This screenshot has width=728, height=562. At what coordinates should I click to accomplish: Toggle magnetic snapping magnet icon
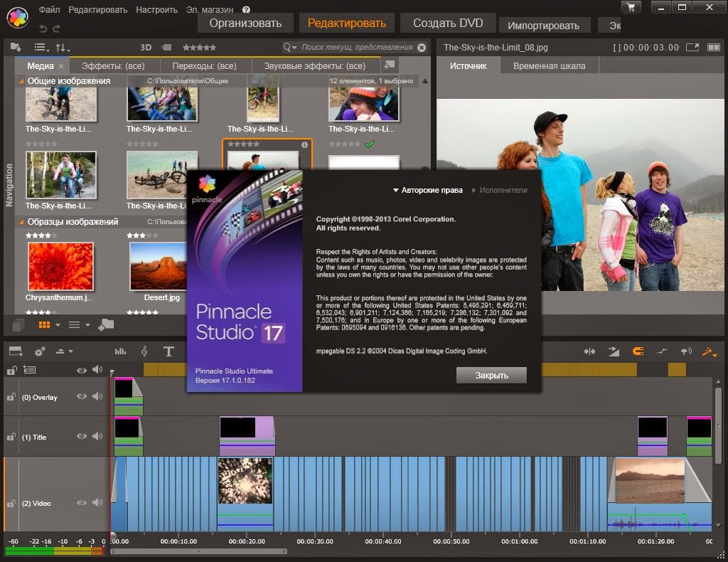638,351
